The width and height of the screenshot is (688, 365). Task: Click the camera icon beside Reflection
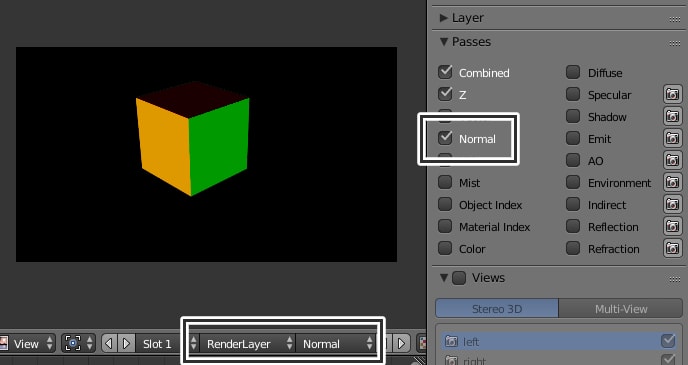673,226
